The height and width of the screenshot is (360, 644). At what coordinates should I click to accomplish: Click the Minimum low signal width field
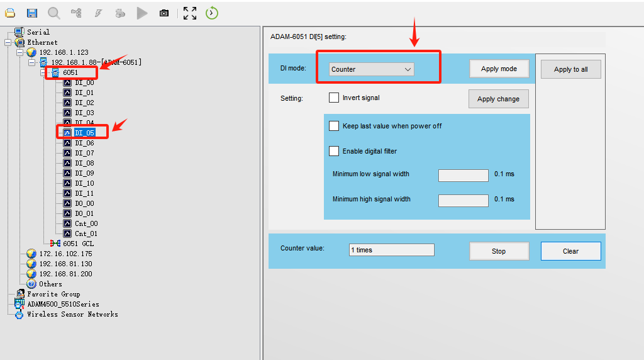coord(463,176)
